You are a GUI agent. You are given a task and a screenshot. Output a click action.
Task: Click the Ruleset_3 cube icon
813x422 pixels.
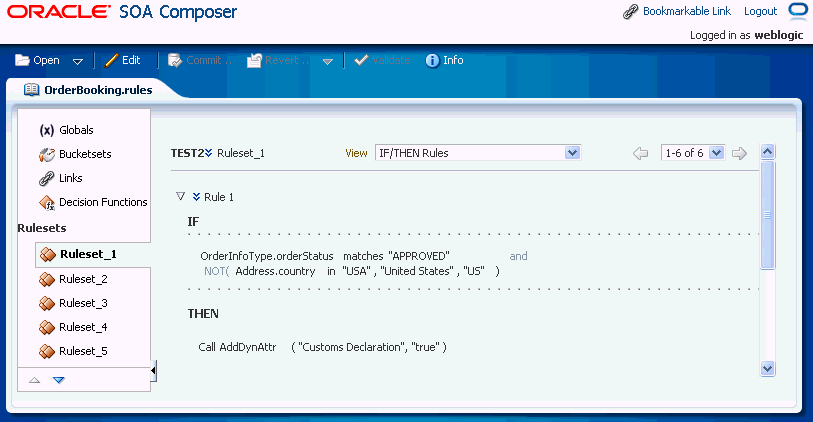click(x=47, y=303)
